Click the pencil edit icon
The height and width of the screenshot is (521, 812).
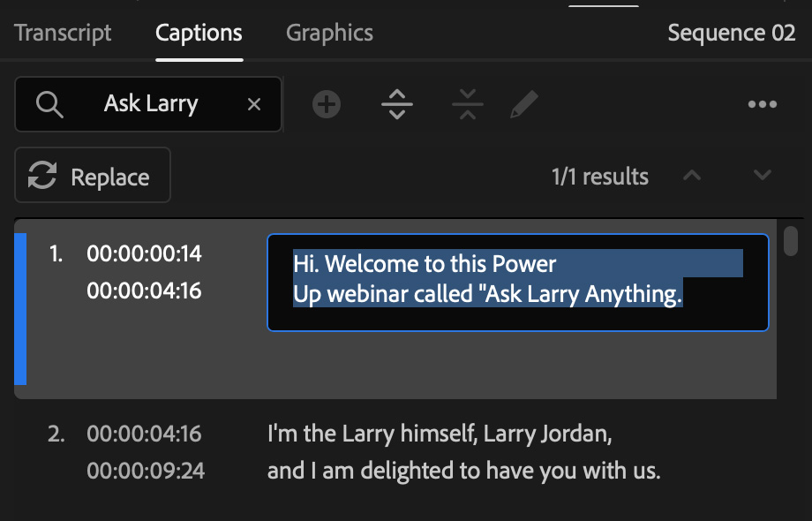pyautogui.click(x=523, y=105)
